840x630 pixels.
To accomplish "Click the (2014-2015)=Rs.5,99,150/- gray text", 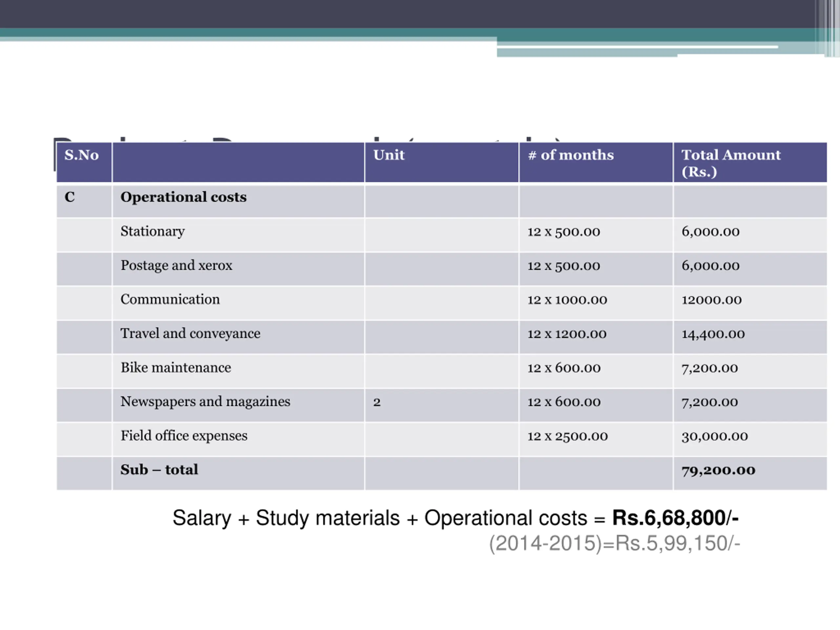I will pos(615,543).
